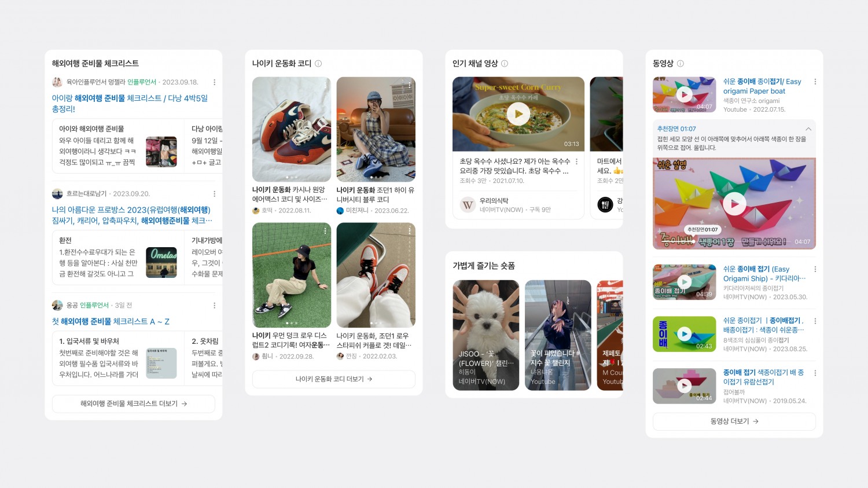Open the JISOO 꽃 FLOWER challenge short

486,335
